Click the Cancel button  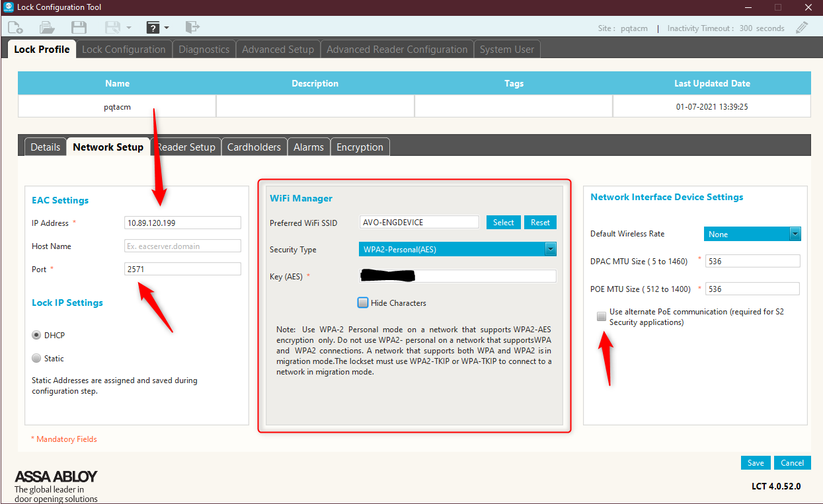792,463
